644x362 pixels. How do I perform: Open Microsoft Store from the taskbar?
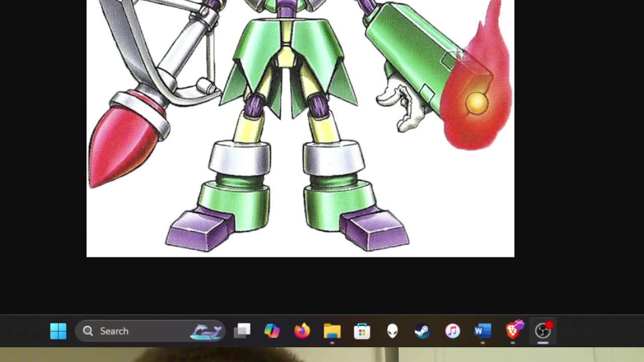point(362,331)
